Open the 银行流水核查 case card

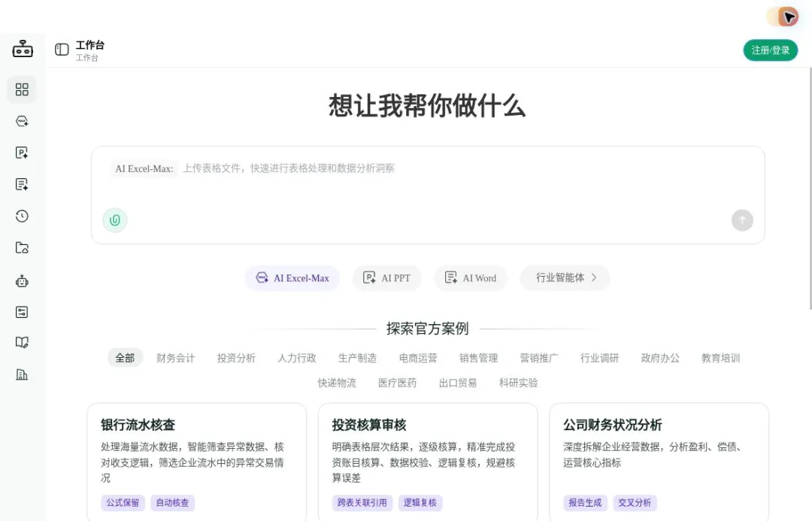[197, 462]
